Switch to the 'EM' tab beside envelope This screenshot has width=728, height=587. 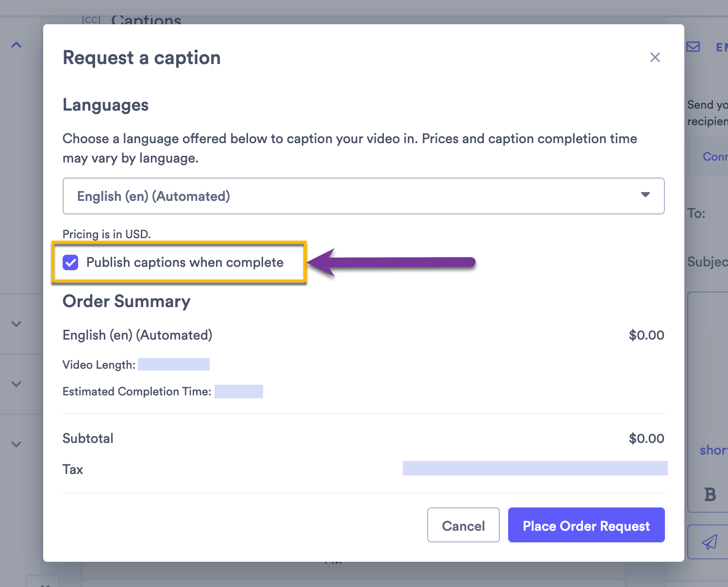tap(722, 47)
